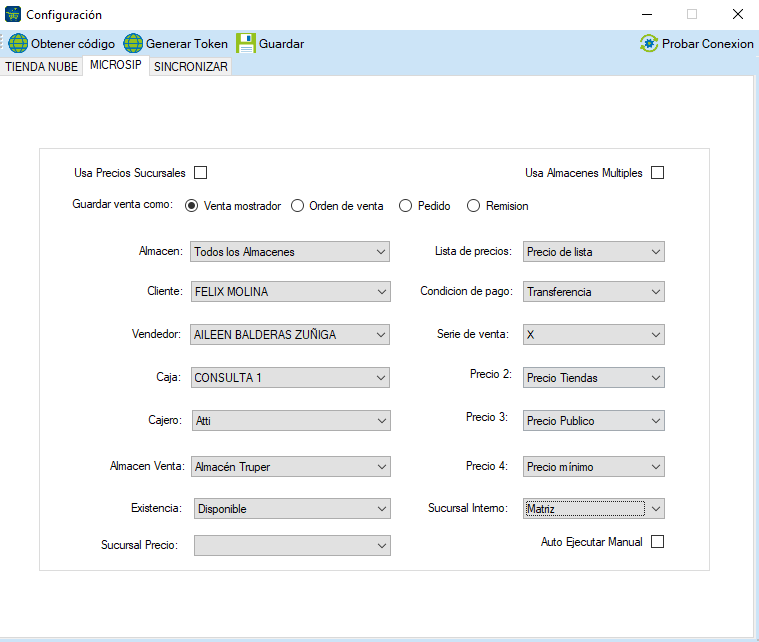The image size is (759, 642).
Task: Toggle the Usa Almacenes Multiples checkbox
Action: (x=657, y=173)
